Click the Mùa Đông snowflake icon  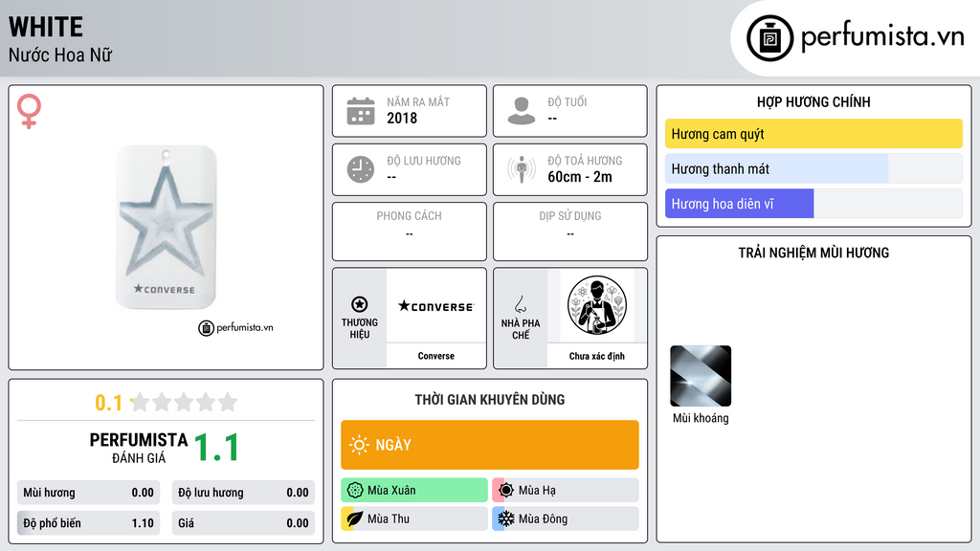coord(506,518)
